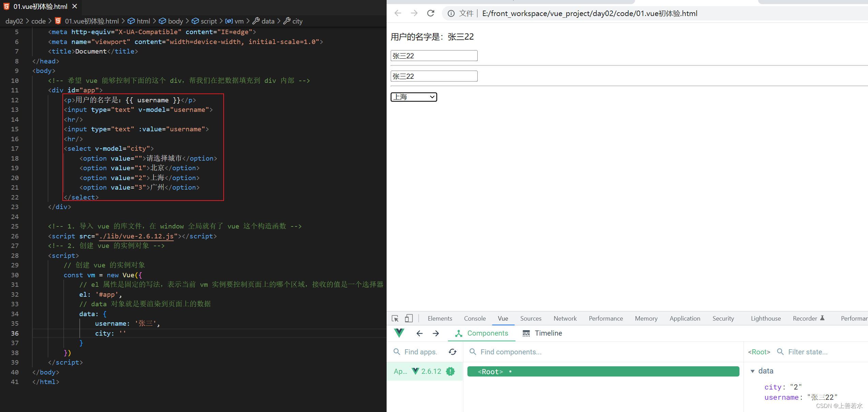This screenshot has height=412, width=868.
Task: Click data wrench icon in breadcrumb
Action: pos(256,21)
